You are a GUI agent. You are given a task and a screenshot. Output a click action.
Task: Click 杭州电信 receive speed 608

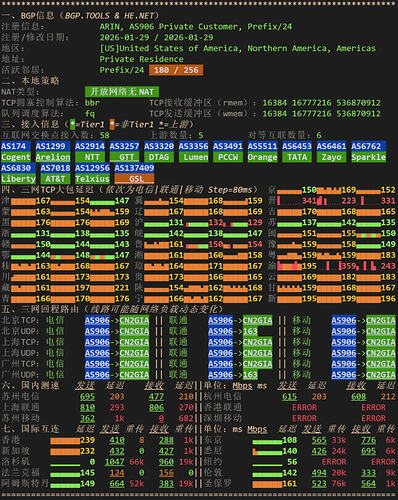tap(359, 397)
